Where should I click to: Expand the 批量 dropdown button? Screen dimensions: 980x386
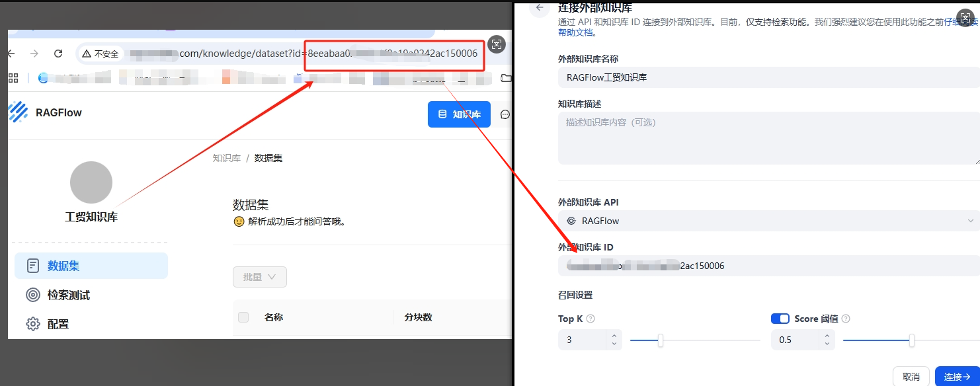[x=260, y=277]
